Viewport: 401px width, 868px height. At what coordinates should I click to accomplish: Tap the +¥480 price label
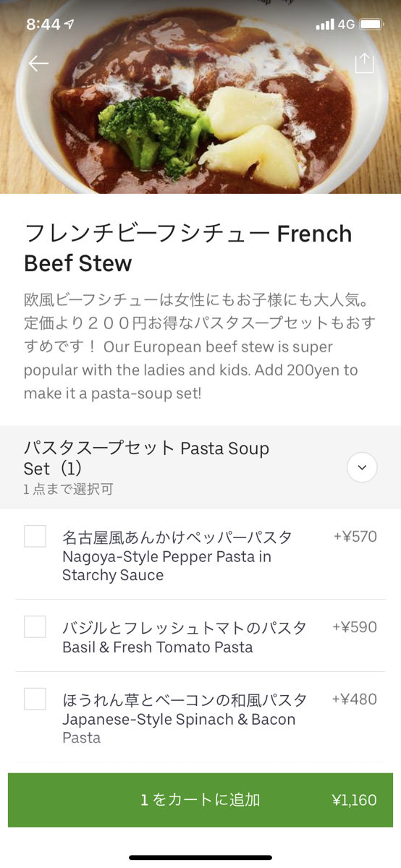(x=355, y=699)
